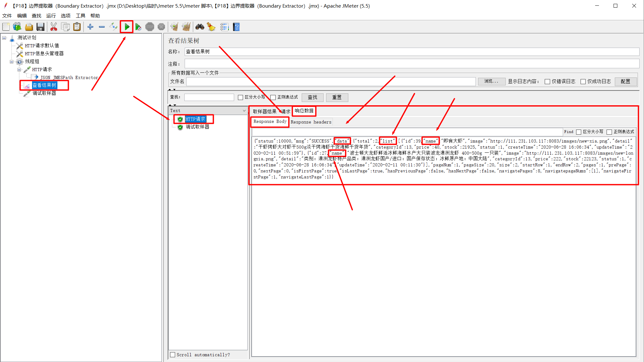Open the 查找 menu in menu bar
The image size is (644, 362).
[36, 16]
